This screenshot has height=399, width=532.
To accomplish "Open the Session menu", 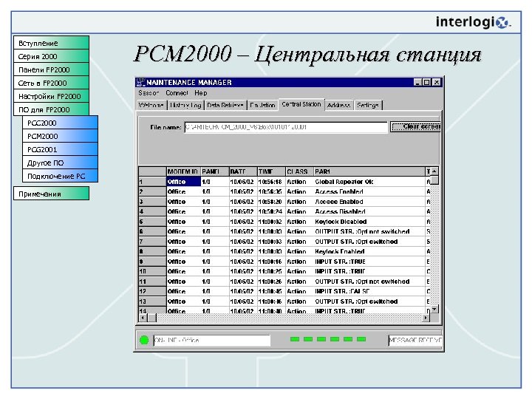I will [149, 93].
